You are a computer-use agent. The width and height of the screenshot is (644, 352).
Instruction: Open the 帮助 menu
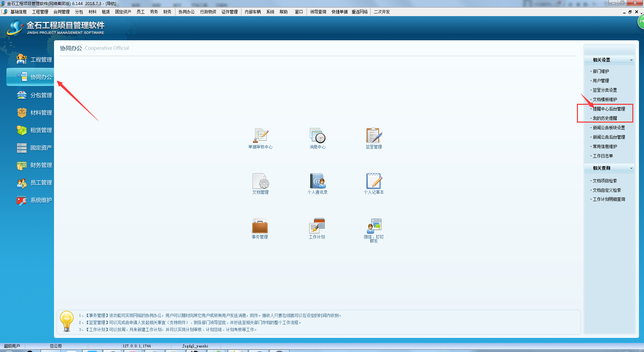click(x=284, y=12)
